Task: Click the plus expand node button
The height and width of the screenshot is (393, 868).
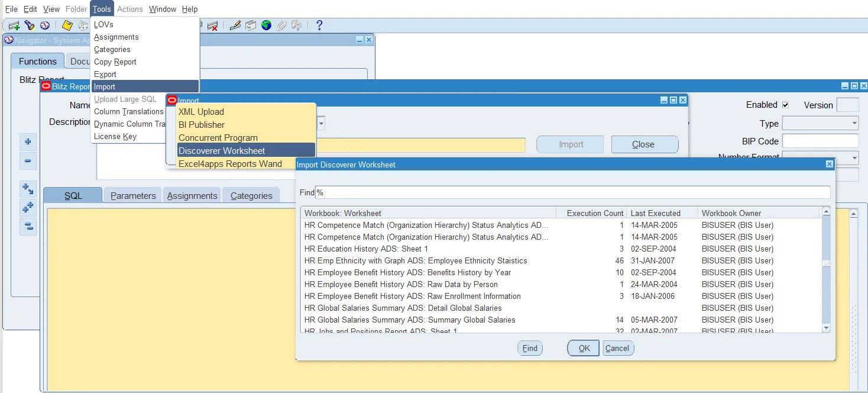Action: (28, 142)
